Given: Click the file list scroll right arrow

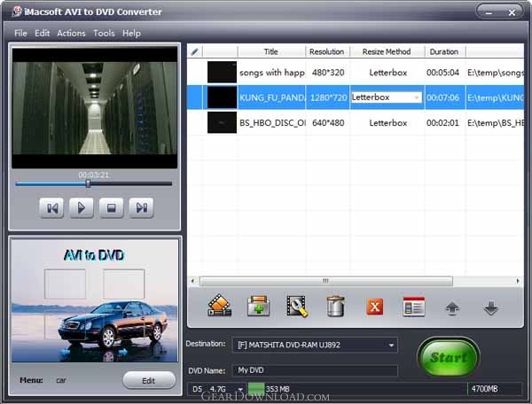Looking at the screenshot, I should [518, 281].
